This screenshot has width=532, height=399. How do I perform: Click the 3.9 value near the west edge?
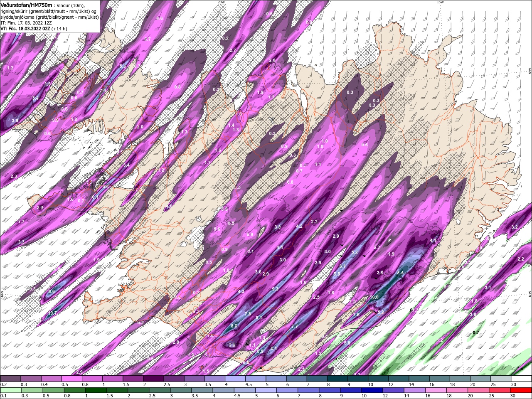coord(15,121)
